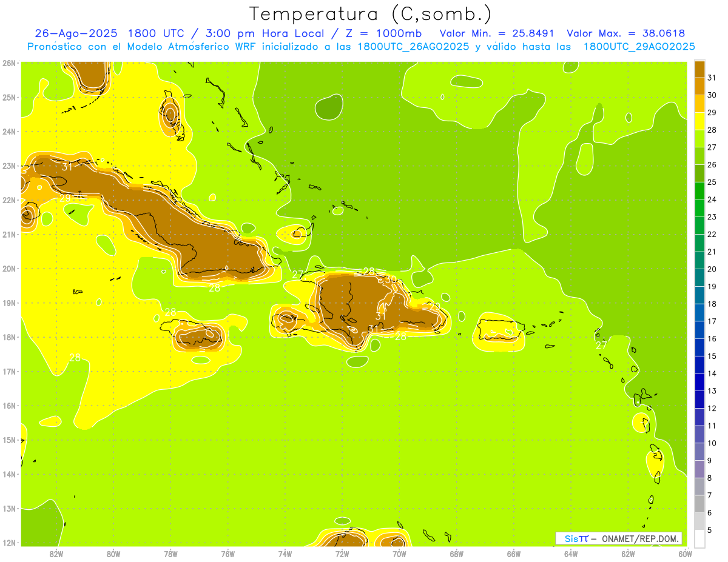The height and width of the screenshot is (562, 728).
Task: Click the 15N latitude axis label
Action: click(9, 440)
